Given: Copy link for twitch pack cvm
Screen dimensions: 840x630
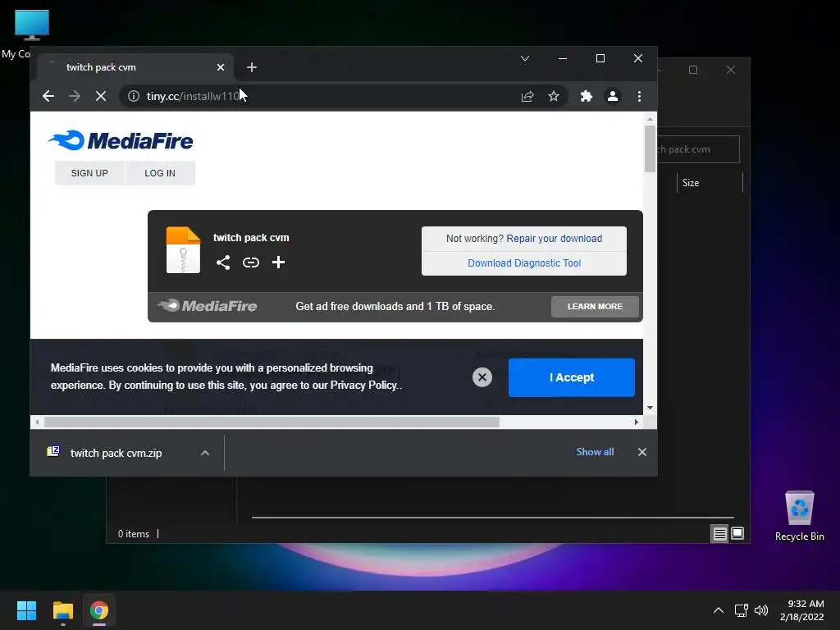Looking at the screenshot, I should tap(251, 262).
